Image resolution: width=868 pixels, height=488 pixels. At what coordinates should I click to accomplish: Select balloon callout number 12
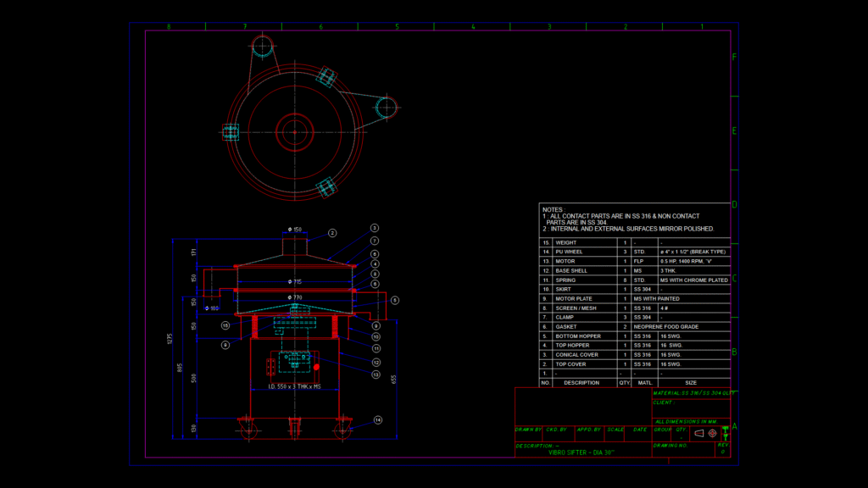click(x=376, y=363)
